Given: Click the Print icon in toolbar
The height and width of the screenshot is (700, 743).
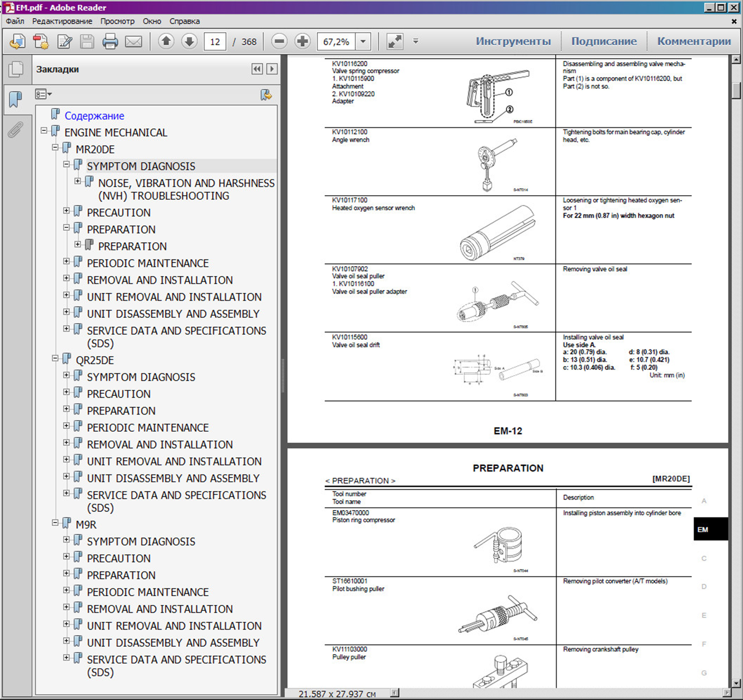Looking at the screenshot, I should coord(110,42).
